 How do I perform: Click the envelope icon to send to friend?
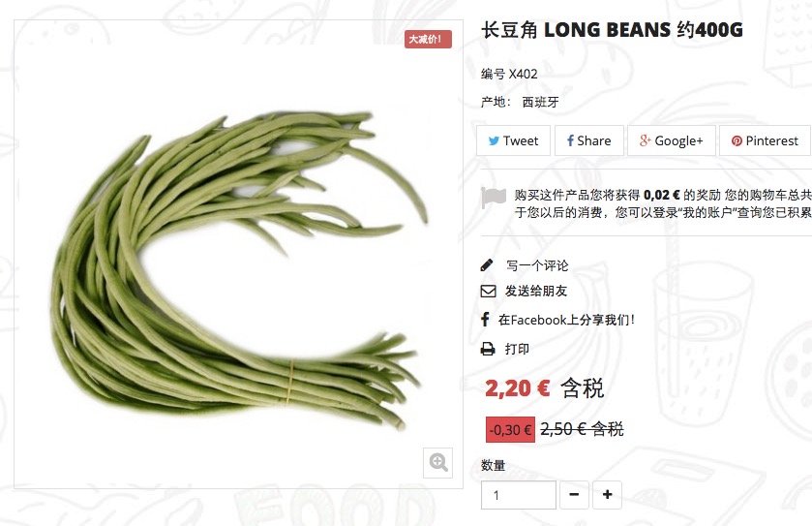click(488, 292)
